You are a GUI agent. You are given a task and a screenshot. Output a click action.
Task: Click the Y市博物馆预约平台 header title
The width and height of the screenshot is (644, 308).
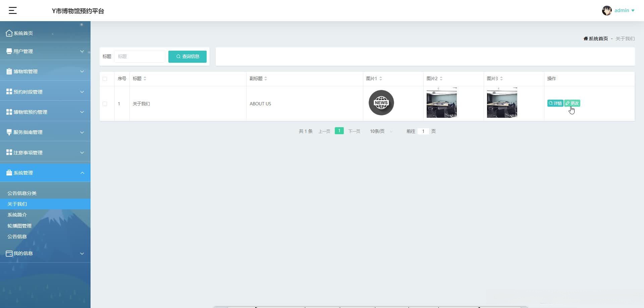78,11
